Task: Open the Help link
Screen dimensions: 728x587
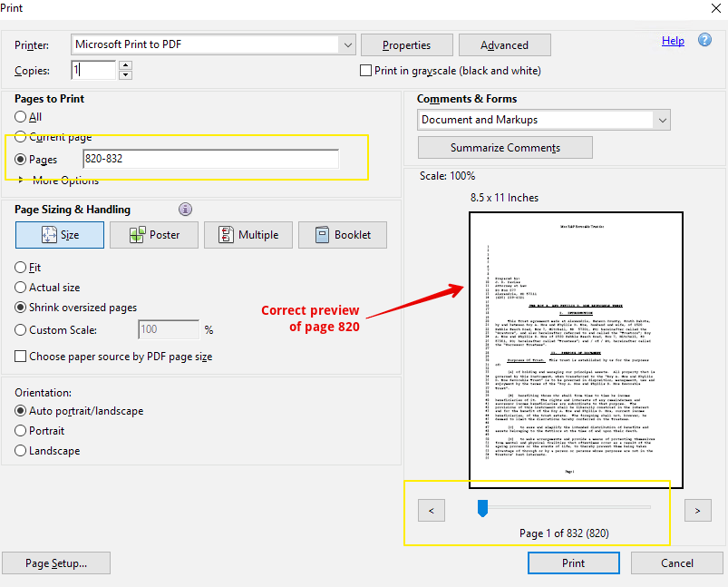Action: [673, 40]
